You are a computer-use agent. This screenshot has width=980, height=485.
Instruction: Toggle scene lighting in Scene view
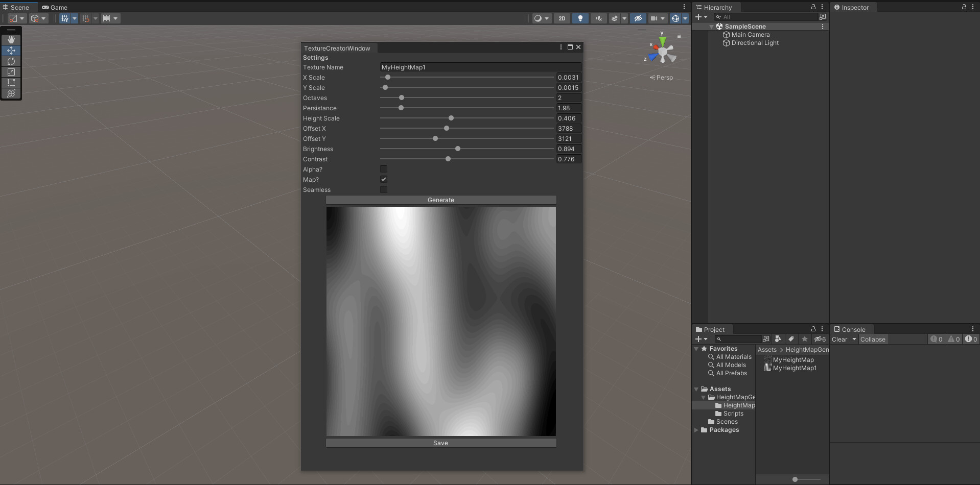579,18
